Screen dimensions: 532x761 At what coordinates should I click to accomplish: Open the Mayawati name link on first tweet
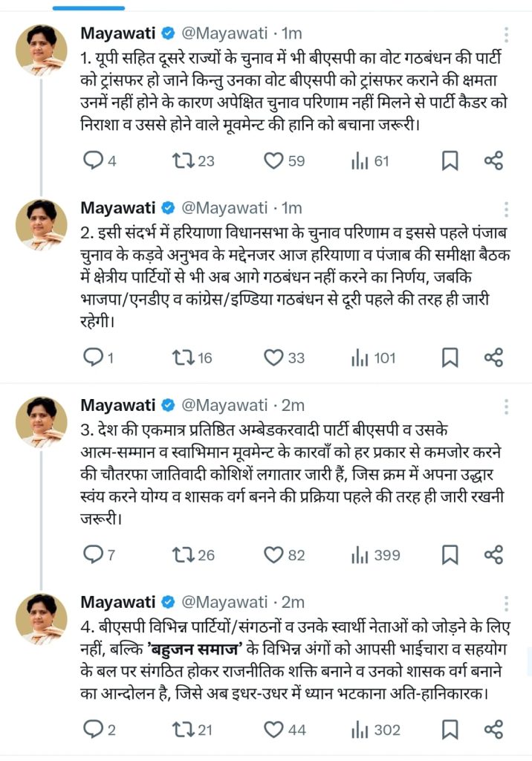click(119, 33)
